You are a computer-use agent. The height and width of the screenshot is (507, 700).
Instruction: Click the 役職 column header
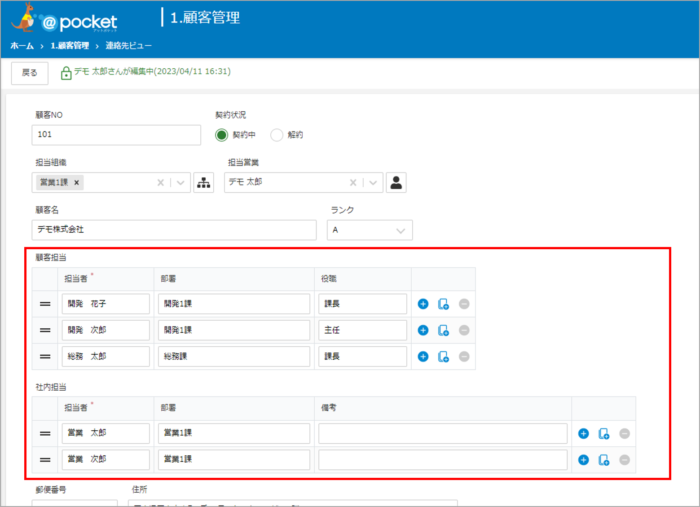point(329,279)
